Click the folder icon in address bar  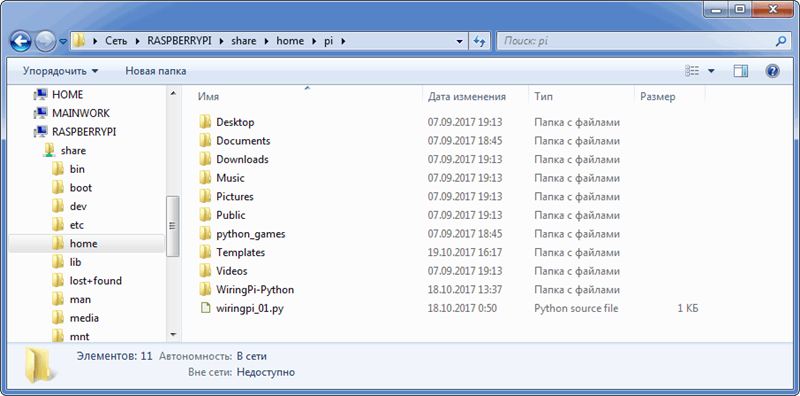click(79, 41)
